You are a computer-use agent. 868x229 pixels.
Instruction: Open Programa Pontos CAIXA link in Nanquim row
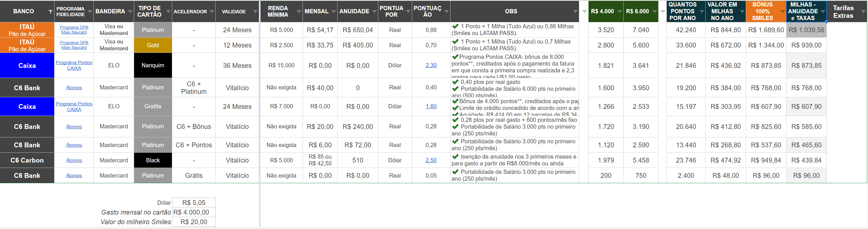[x=74, y=65]
